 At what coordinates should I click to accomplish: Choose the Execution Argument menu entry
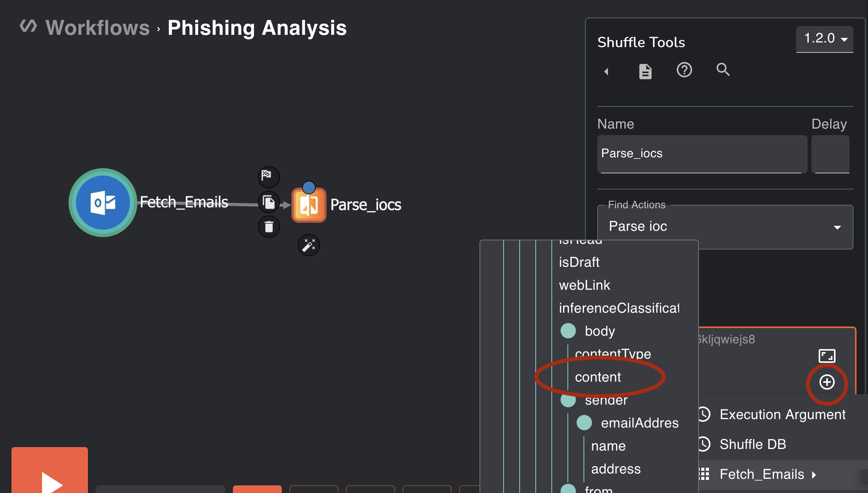coord(782,415)
